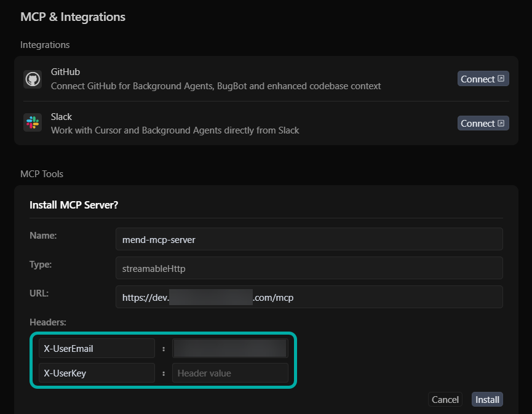Click the X-UserEmail header value field
532x414 pixels.
click(x=230, y=348)
